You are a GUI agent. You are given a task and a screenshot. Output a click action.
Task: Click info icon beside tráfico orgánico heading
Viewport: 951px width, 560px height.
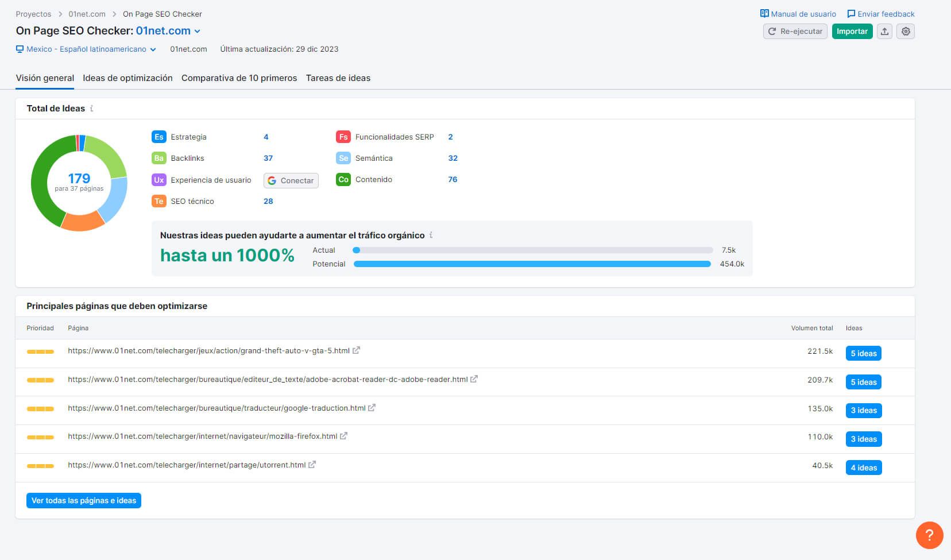pyautogui.click(x=431, y=235)
